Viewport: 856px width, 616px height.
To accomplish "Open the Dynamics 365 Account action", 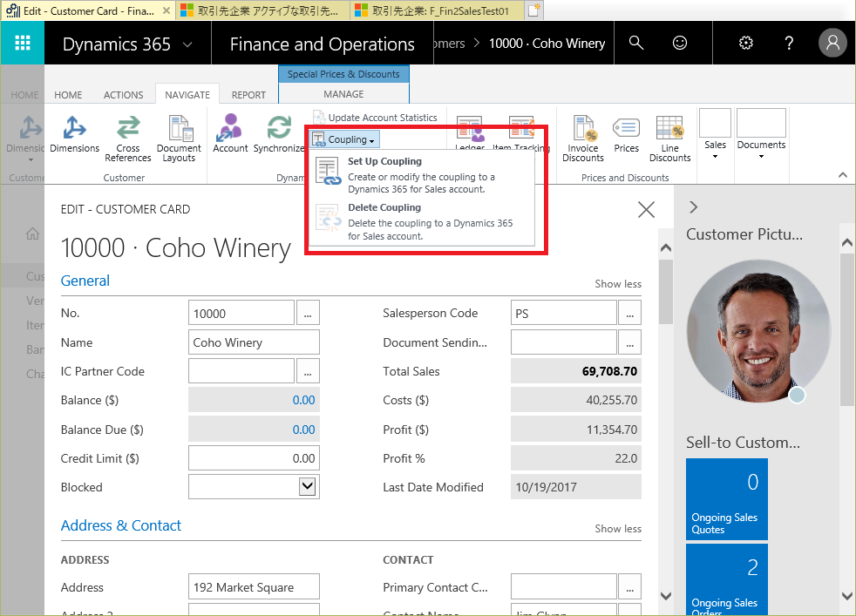I will (230, 134).
